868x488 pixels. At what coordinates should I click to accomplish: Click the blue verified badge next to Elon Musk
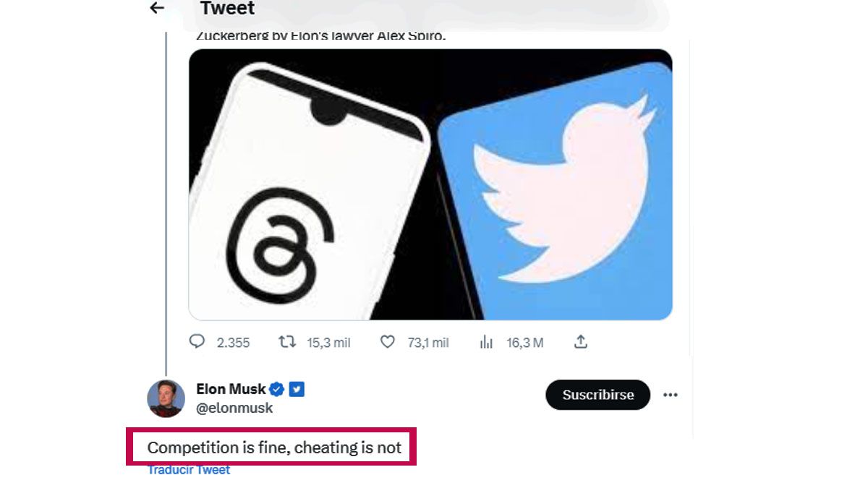277,388
